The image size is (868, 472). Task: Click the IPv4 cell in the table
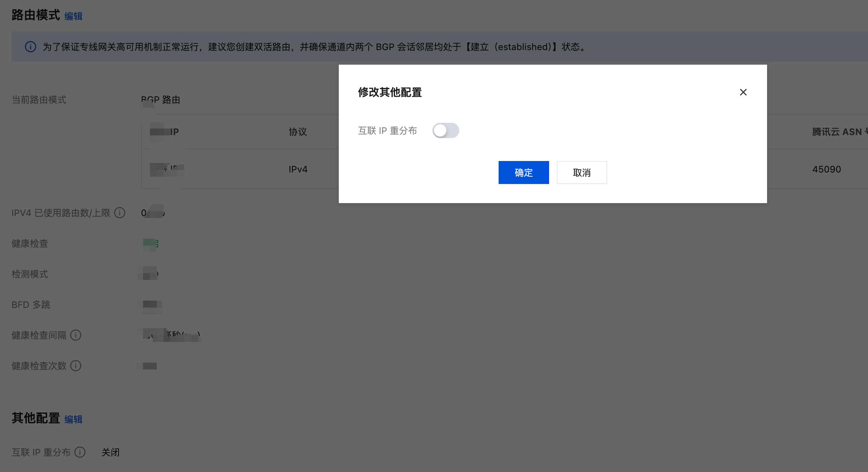click(x=298, y=169)
